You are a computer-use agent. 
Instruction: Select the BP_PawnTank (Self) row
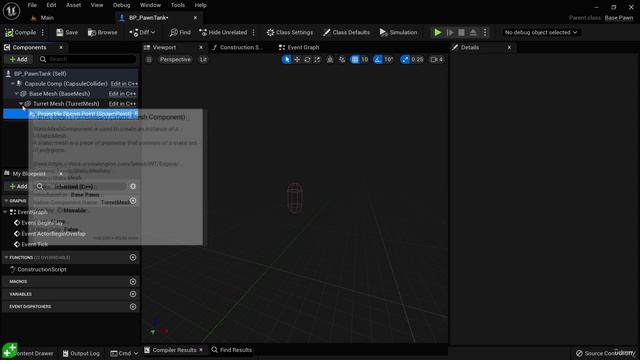point(71,73)
